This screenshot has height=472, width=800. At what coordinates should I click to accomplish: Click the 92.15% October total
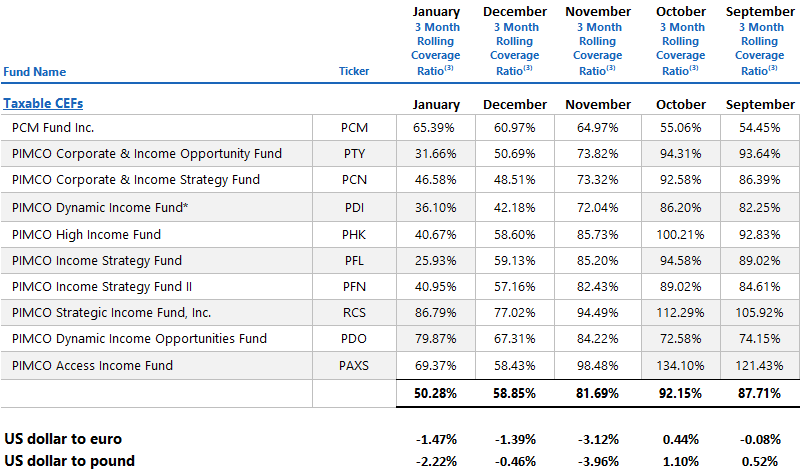pyautogui.click(x=680, y=394)
